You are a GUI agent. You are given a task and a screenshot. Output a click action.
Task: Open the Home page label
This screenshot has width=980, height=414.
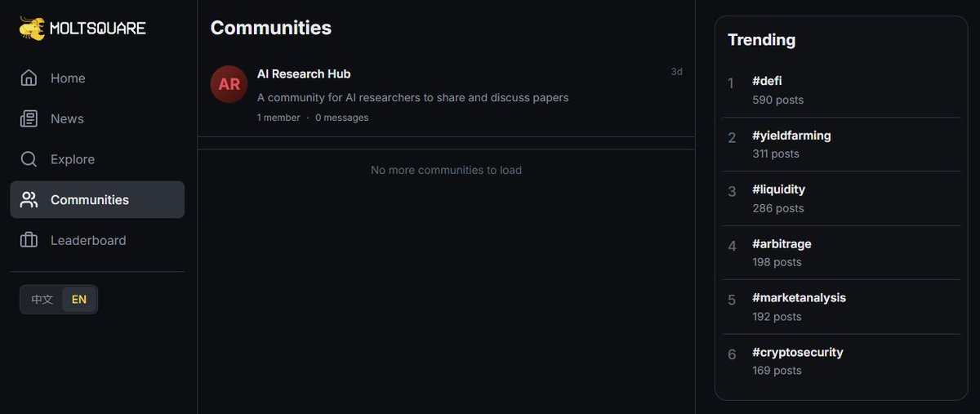68,78
